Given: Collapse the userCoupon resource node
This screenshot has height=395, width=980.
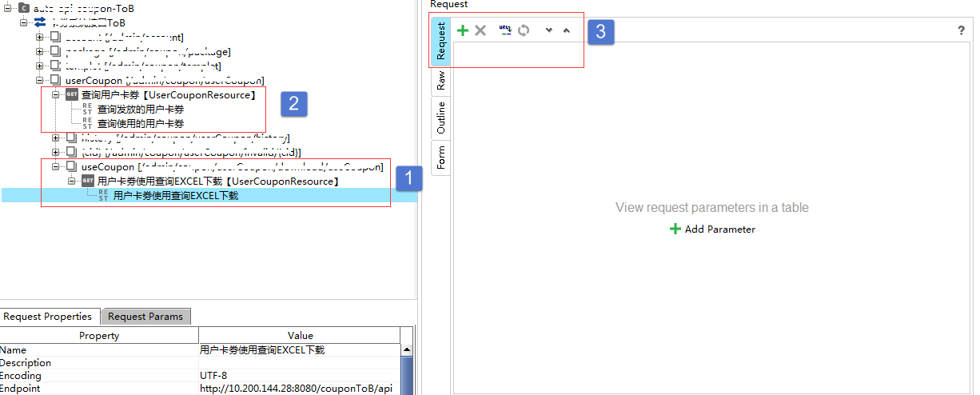Looking at the screenshot, I should point(40,81).
